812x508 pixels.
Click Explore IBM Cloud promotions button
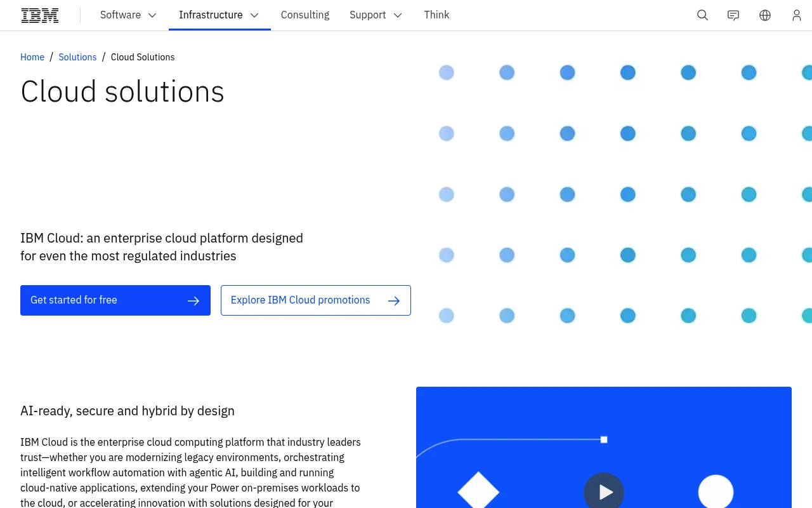point(316,300)
